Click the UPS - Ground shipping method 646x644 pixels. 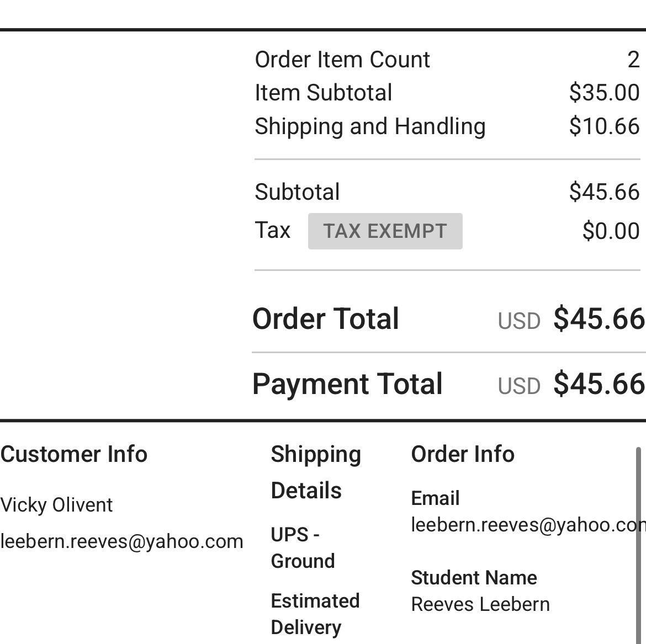point(303,547)
